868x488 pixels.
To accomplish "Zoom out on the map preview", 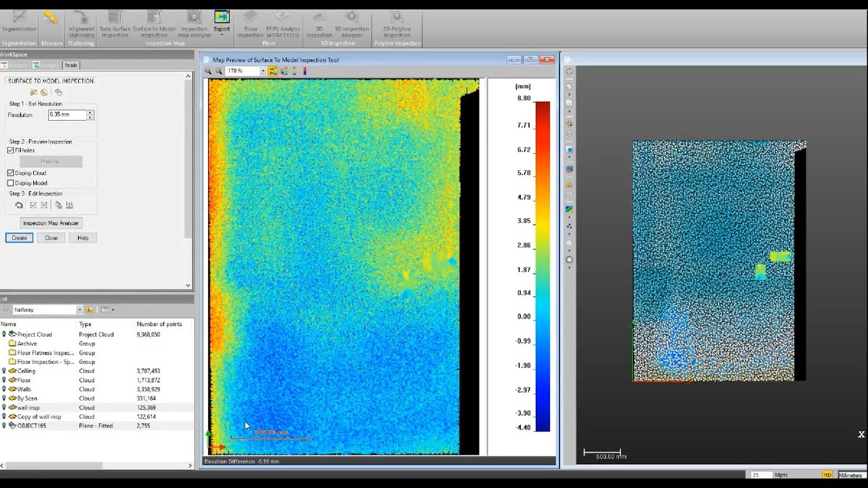I will click(219, 70).
